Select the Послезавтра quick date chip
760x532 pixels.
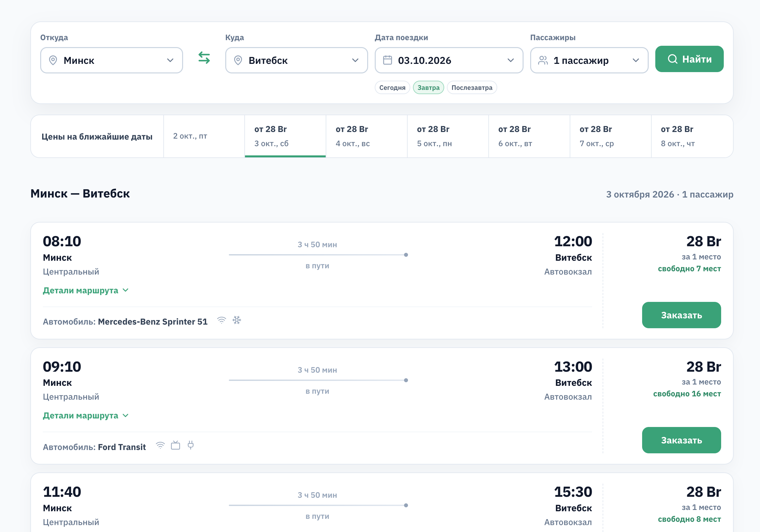click(472, 88)
